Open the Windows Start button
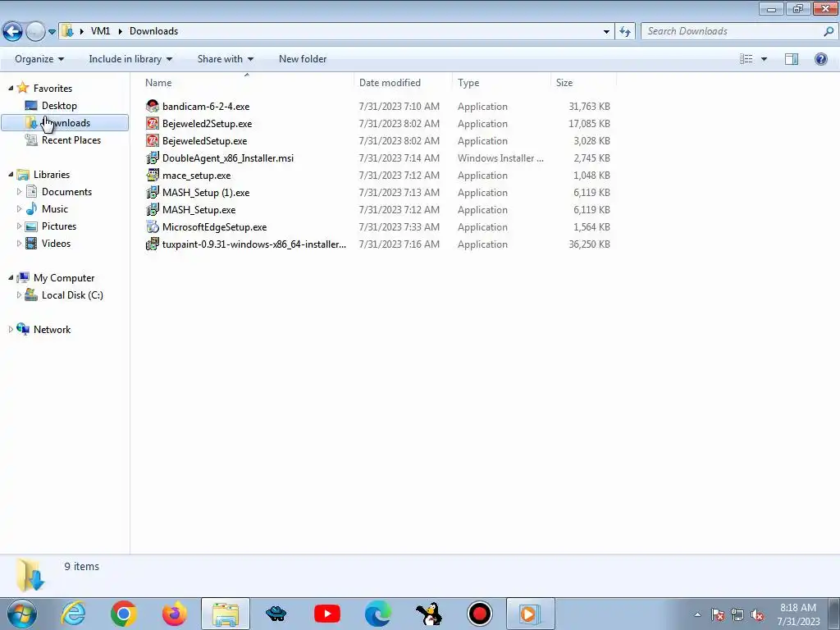Screen dimensions: 840x630 (x=21, y=614)
